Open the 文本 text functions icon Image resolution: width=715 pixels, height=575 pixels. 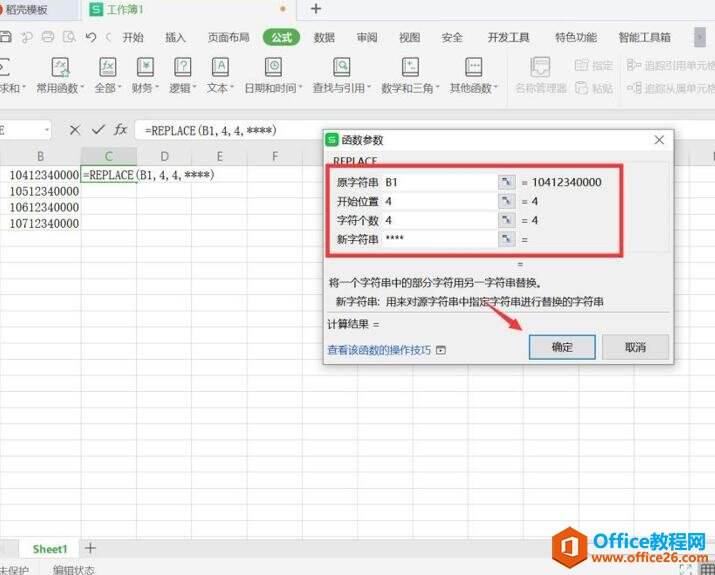point(220,67)
